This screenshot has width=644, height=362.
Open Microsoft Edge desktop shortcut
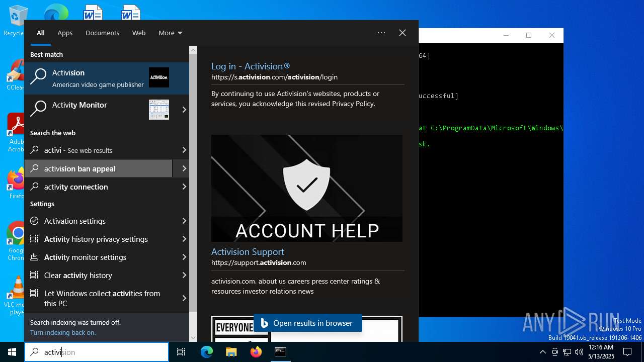click(56, 13)
